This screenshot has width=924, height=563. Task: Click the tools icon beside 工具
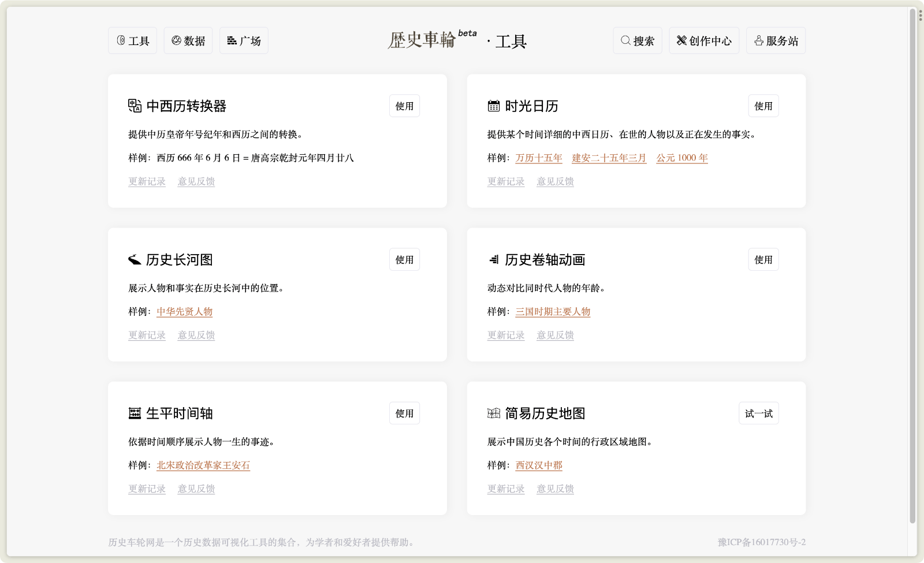point(120,40)
